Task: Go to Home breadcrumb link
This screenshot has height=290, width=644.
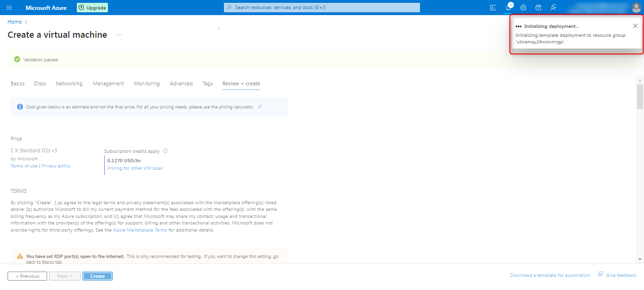Action: (x=15, y=22)
